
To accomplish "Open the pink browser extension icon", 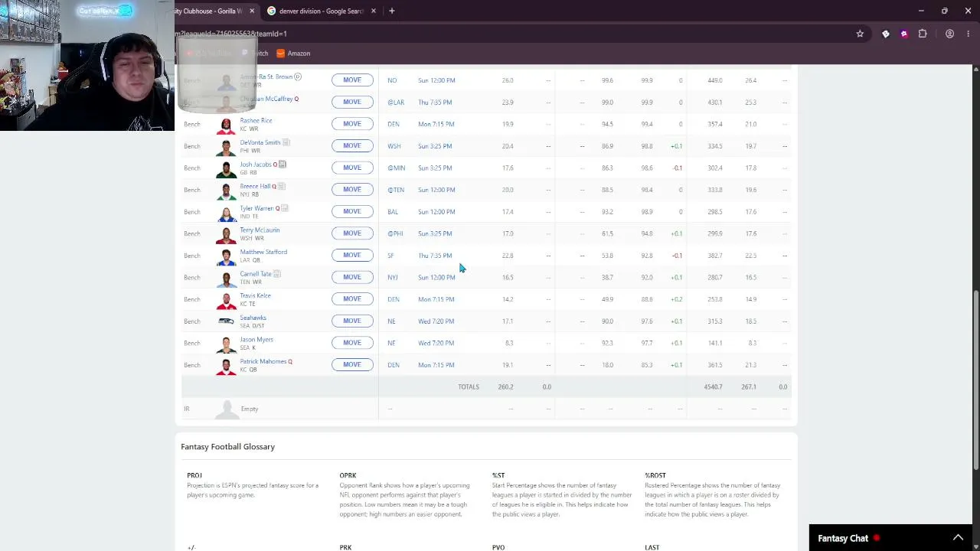I will click(904, 34).
